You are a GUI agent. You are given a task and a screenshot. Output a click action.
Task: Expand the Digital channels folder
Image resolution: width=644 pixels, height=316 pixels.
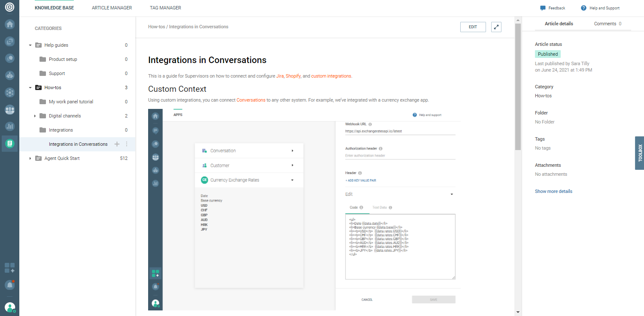35,116
